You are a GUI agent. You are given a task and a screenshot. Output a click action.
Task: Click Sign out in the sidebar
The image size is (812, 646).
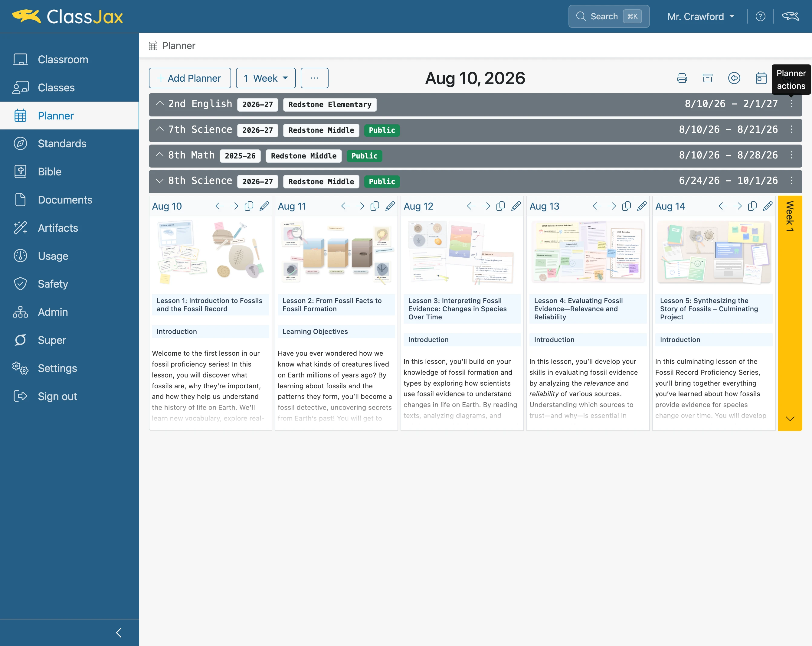click(69, 396)
